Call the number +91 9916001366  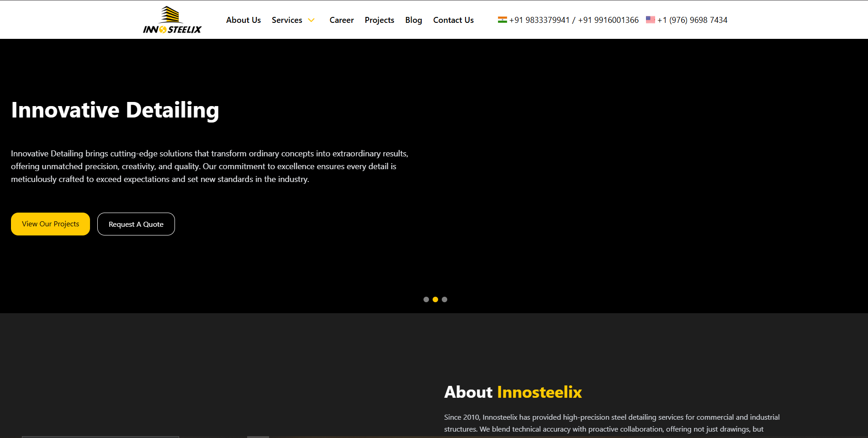(608, 20)
